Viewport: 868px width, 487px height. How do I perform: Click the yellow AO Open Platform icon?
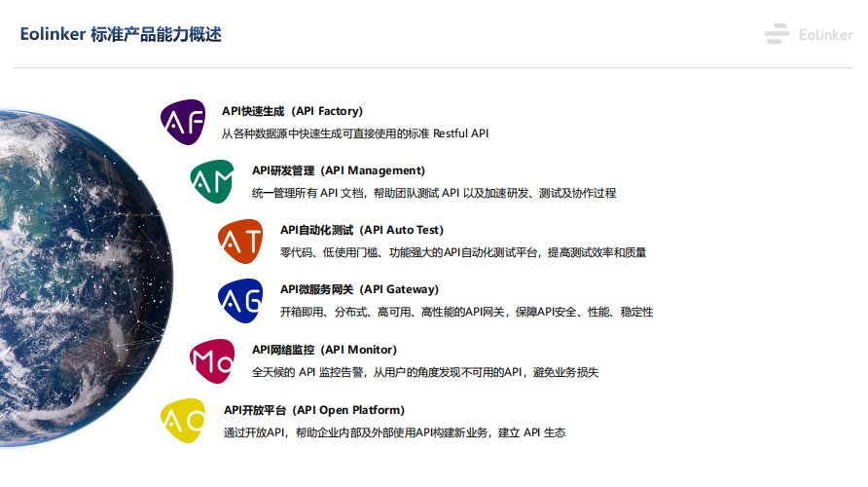click(x=183, y=421)
